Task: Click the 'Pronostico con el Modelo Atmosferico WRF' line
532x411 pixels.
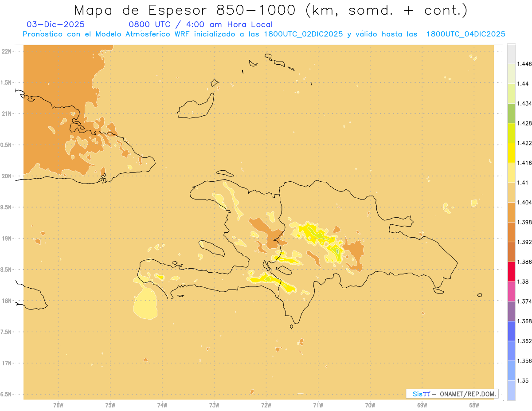Action: pos(264,34)
